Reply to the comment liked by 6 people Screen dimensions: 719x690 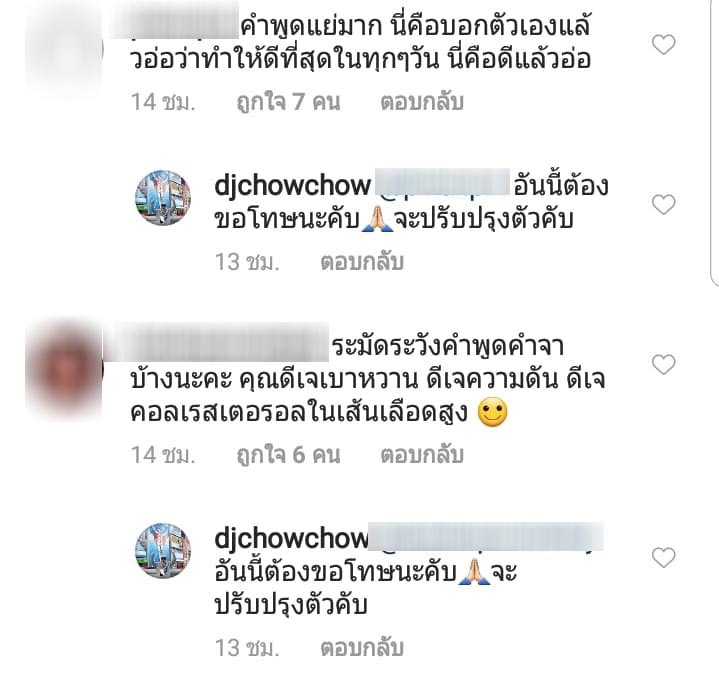point(422,455)
